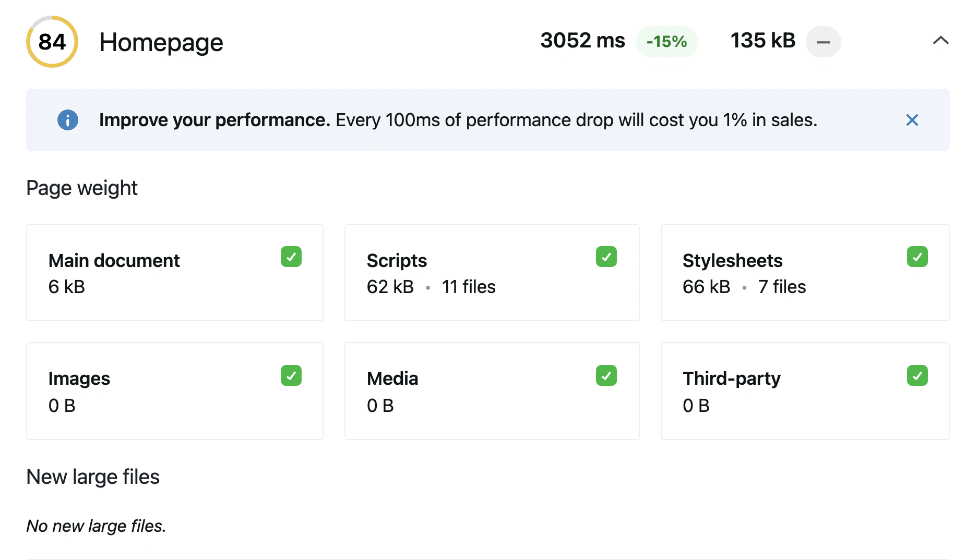Click the 3052 ms load time value

pyautogui.click(x=582, y=41)
